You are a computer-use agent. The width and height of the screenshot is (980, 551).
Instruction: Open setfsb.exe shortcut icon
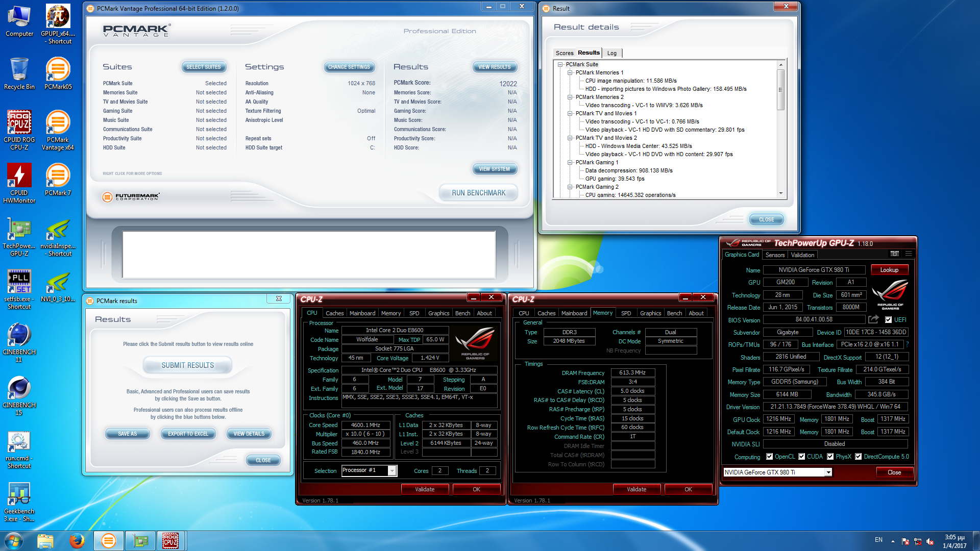click(x=19, y=289)
